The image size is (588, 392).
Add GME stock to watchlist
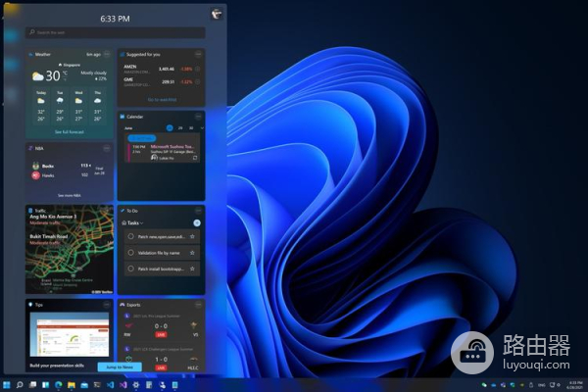point(198,81)
